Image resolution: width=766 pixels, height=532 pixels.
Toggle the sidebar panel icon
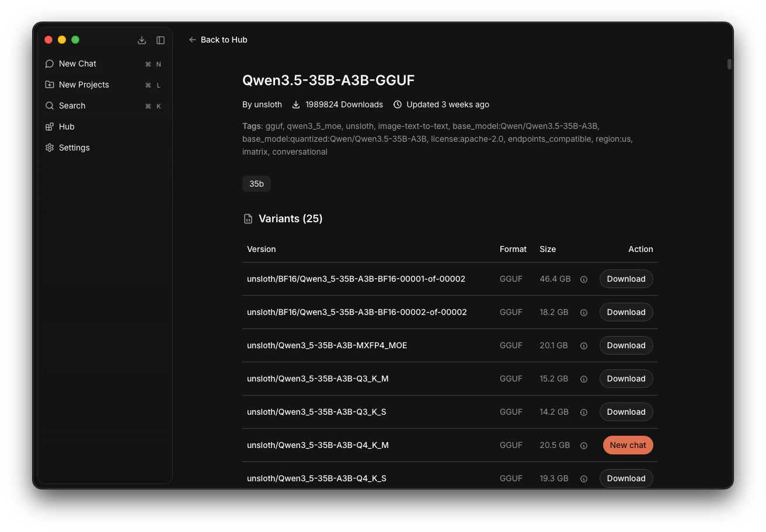coord(161,40)
